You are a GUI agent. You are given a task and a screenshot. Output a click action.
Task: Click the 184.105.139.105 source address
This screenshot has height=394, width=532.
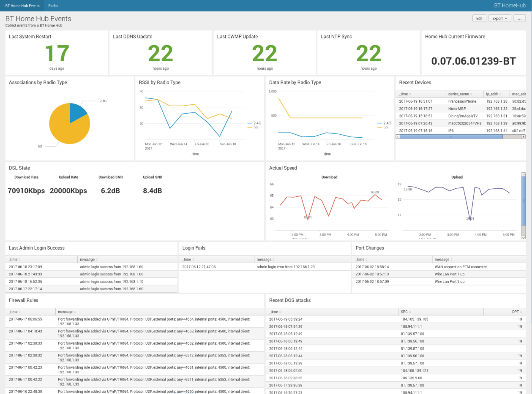415,319
